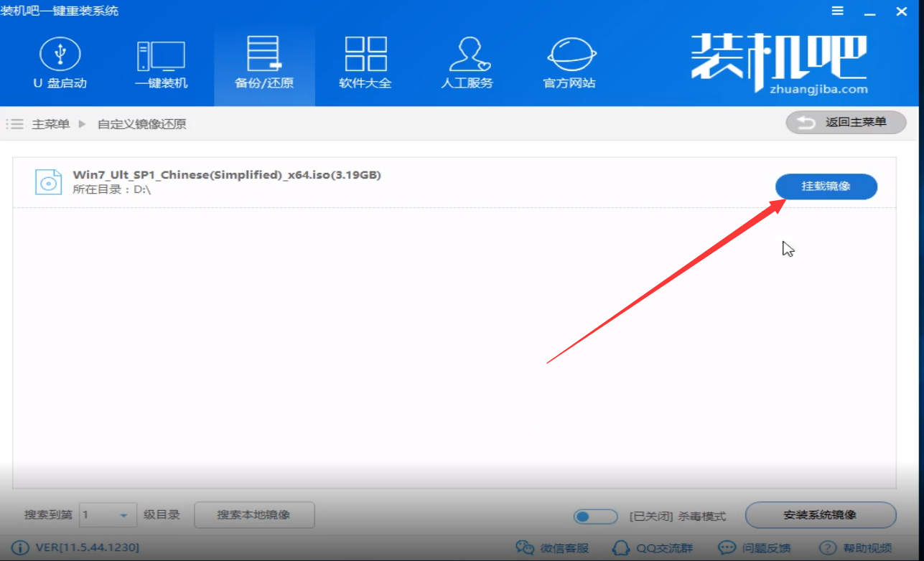924x561 pixels.
Task: Click 挂载镜像 to mount the image
Action: (x=825, y=187)
